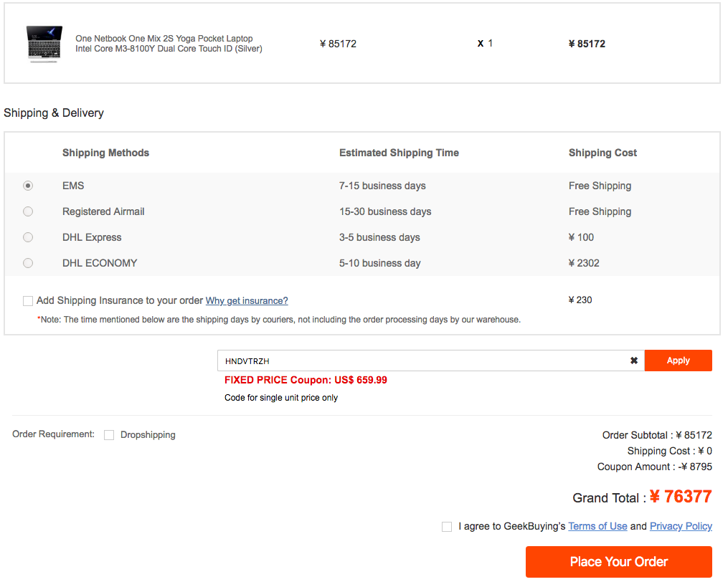Open the Privacy Policy link

click(x=681, y=526)
